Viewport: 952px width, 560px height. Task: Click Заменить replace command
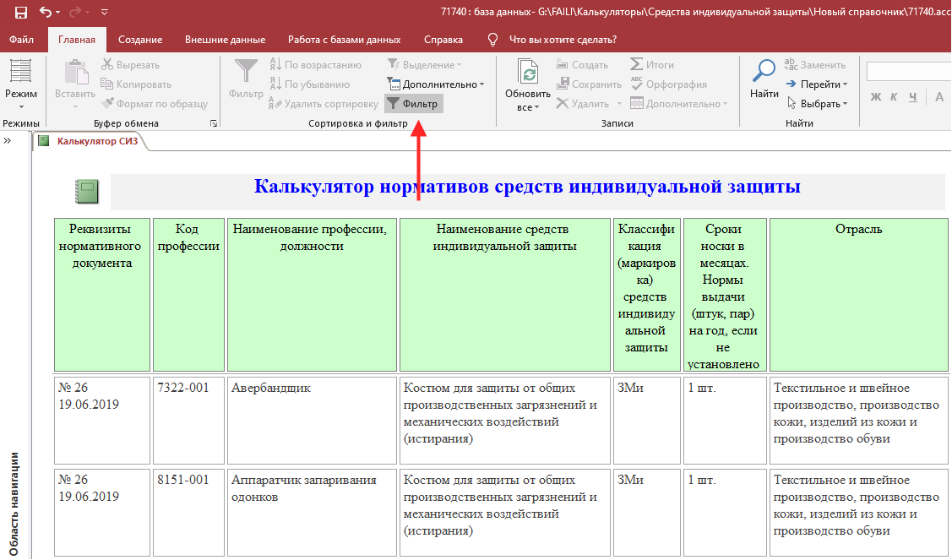[x=815, y=64]
